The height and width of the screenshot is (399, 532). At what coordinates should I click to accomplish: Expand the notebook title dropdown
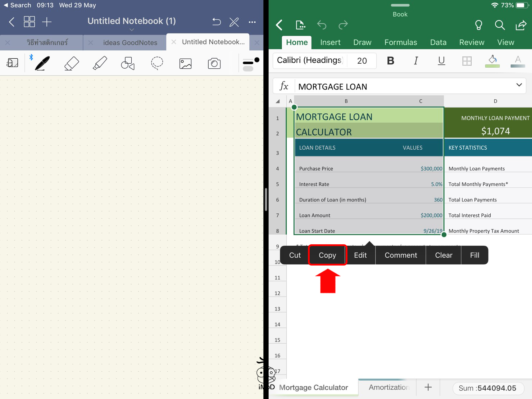point(132,30)
